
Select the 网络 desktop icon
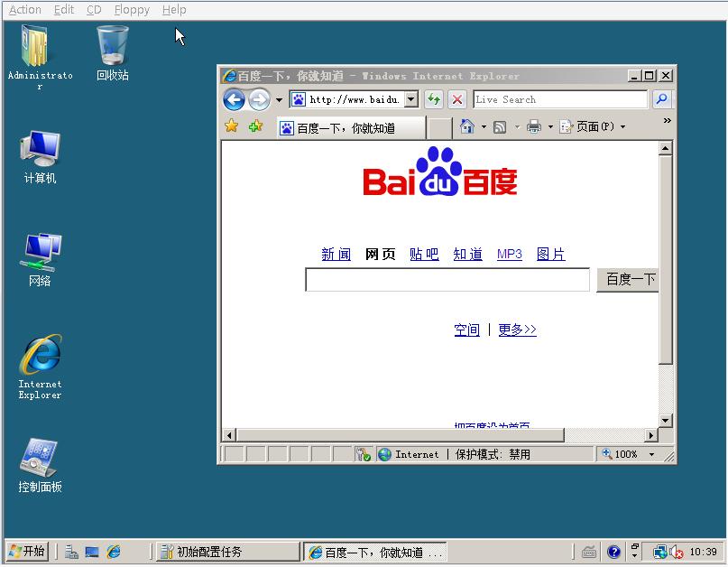click(40, 260)
